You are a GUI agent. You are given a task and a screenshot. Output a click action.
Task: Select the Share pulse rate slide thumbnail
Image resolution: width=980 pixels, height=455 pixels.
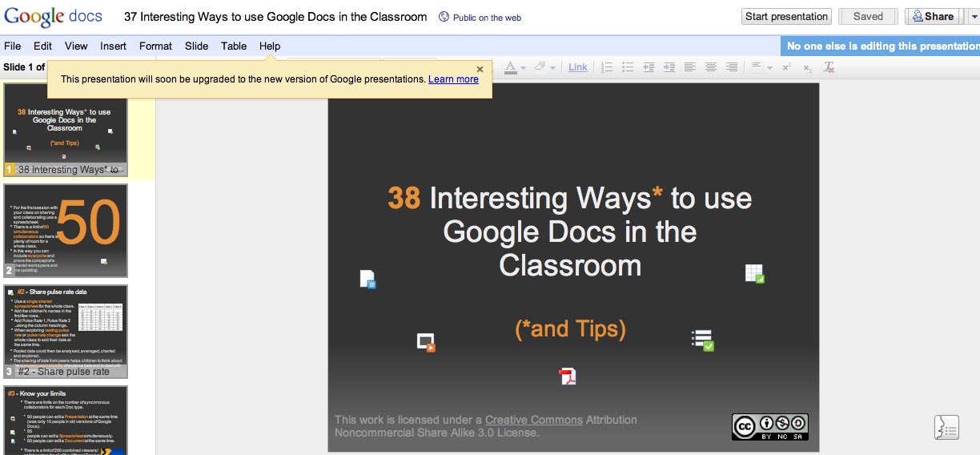(x=66, y=332)
